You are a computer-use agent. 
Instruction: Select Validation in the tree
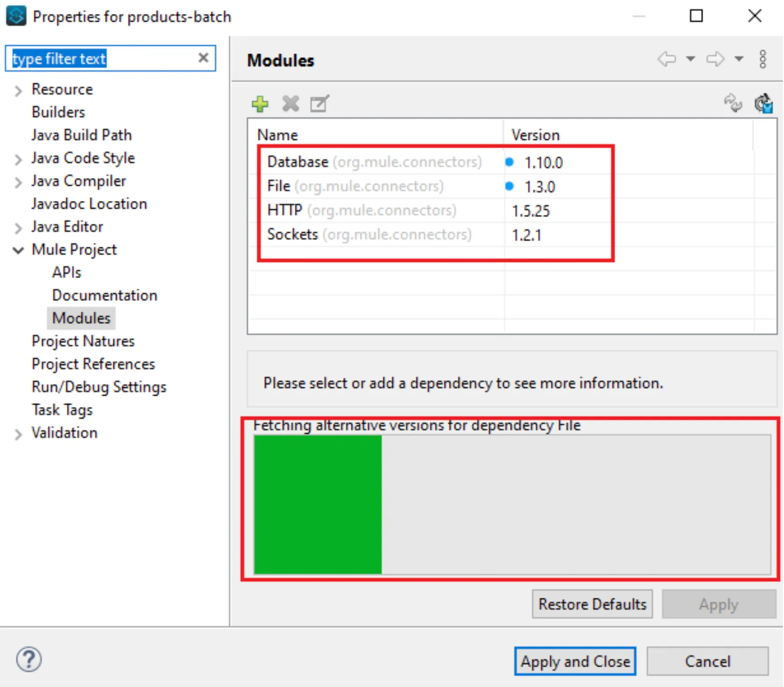pos(65,433)
